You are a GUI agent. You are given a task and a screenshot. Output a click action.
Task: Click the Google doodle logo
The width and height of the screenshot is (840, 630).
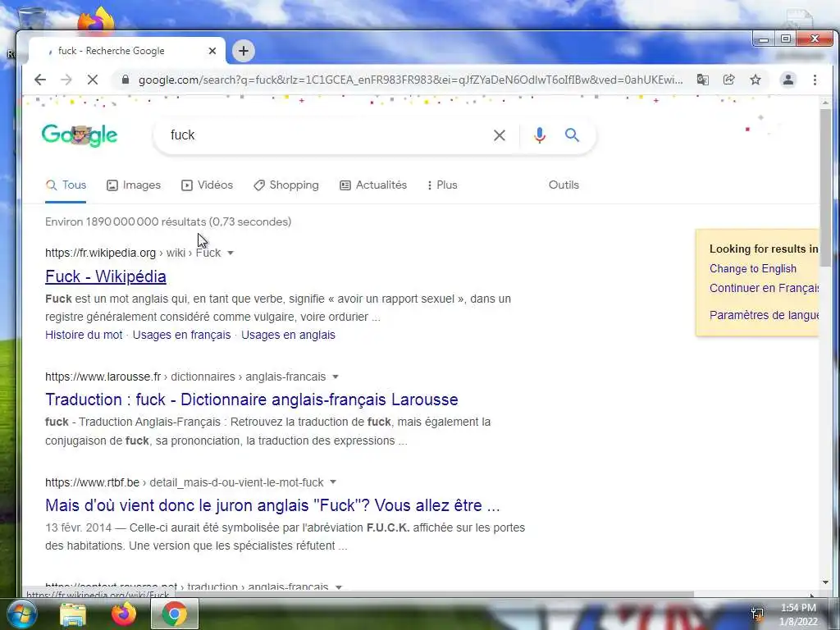tap(80, 135)
